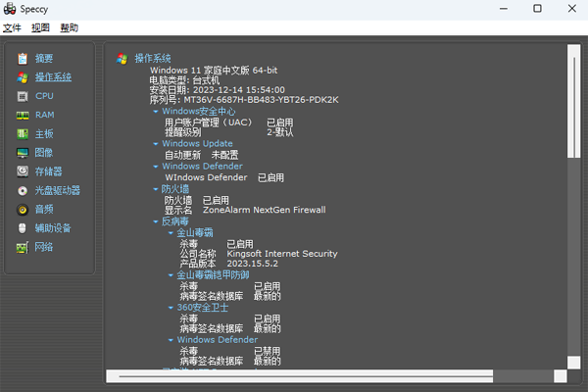Image resolution: width=588 pixels, height=392 pixels.
Task: Click the 自动更新 未配置 row
Action: [201, 155]
